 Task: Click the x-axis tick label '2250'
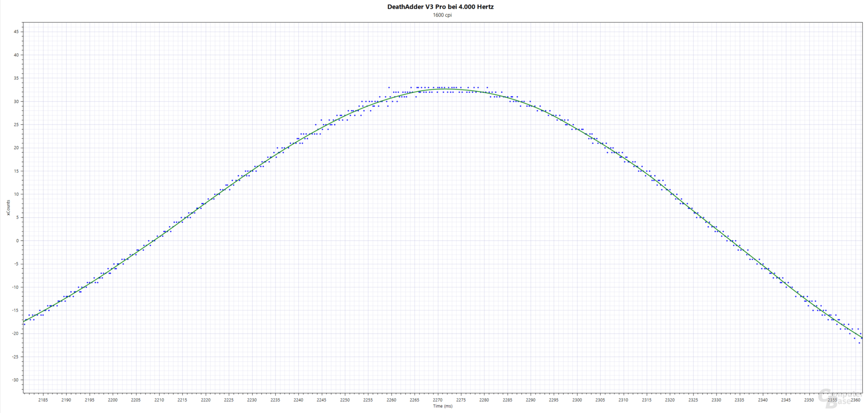click(345, 400)
